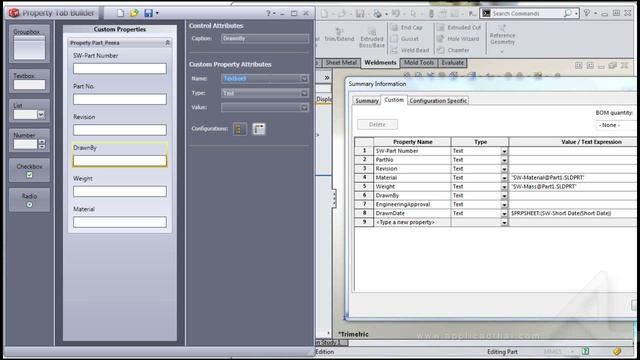640x360 pixels.
Task: Open the Custom tab in Summary Information
Action: click(394, 100)
